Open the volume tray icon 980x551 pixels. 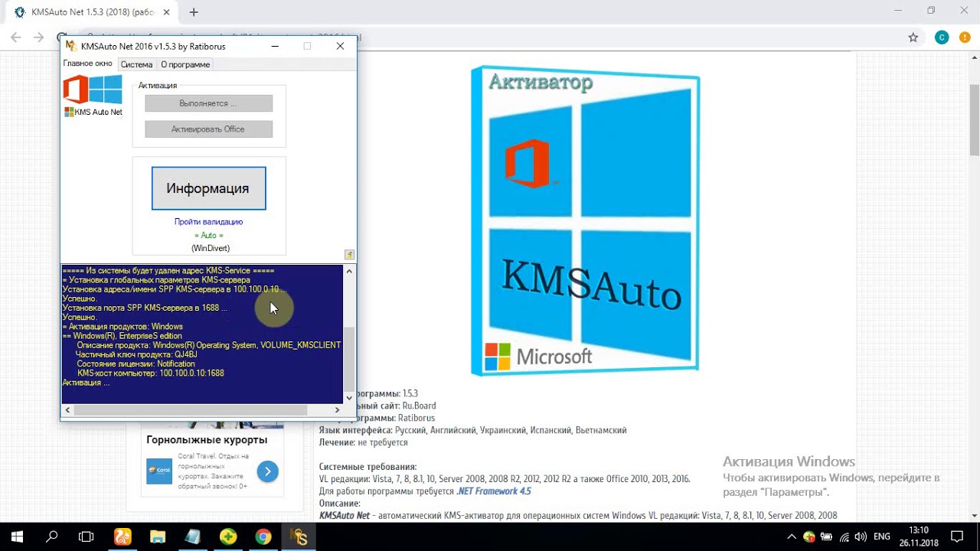point(861,536)
